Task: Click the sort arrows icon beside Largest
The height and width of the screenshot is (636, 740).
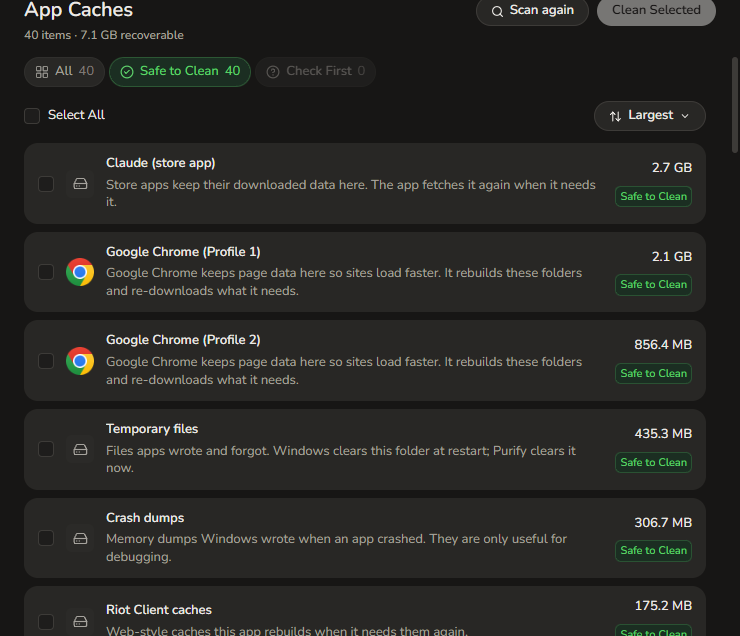Action: [615, 116]
